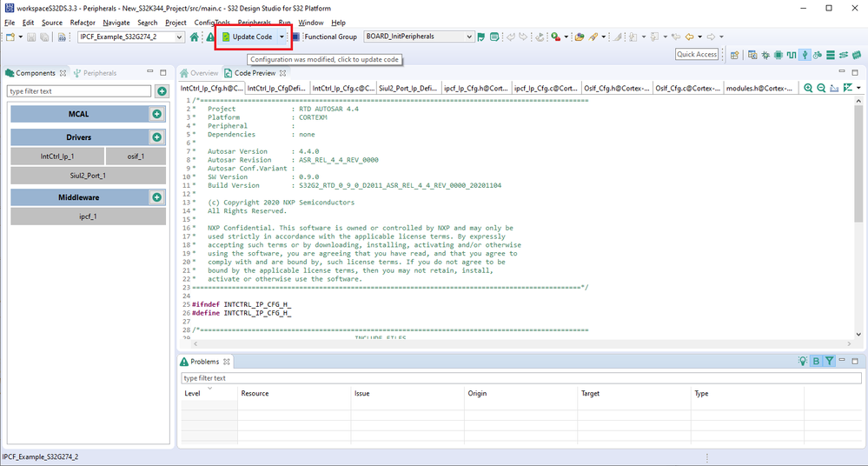Switch to the C/C++ perspective icon
Screen dimensions: 868x466
click(752, 55)
